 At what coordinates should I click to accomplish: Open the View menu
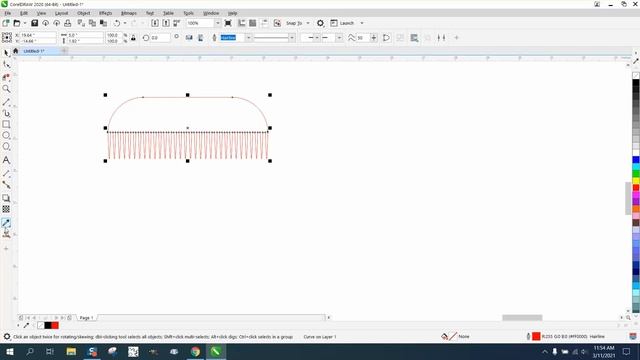(x=41, y=13)
